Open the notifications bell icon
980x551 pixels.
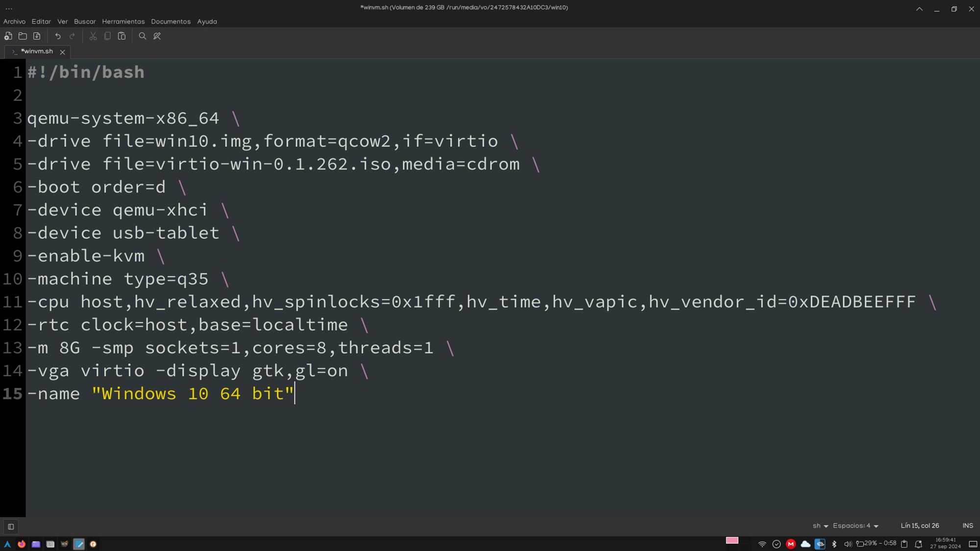[919, 544]
